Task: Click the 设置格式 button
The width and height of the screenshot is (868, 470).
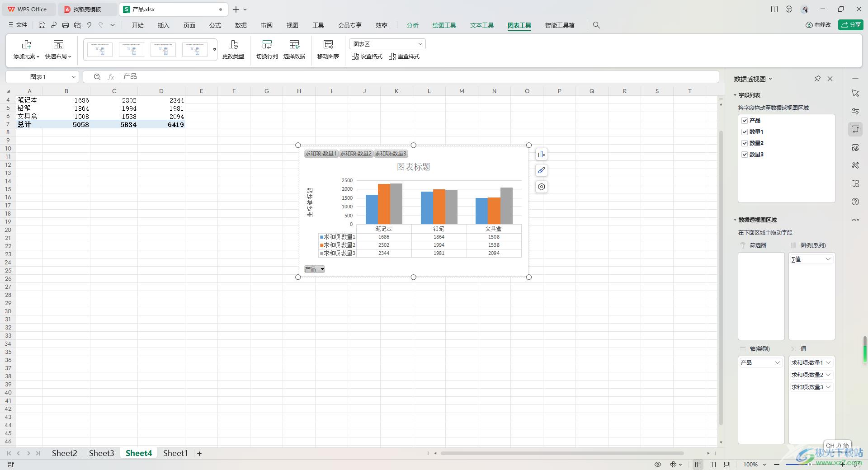Action: pyautogui.click(x=367, y=56)
